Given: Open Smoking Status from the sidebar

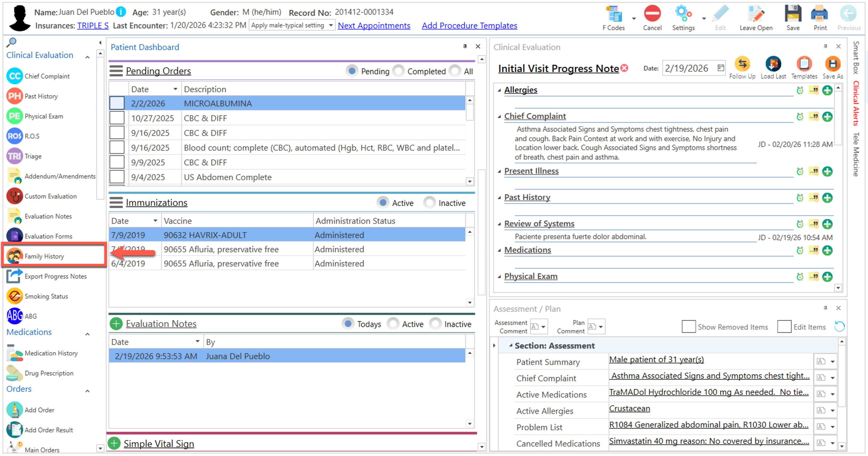Looking at the screenshot, I should [x=46, y=296].
